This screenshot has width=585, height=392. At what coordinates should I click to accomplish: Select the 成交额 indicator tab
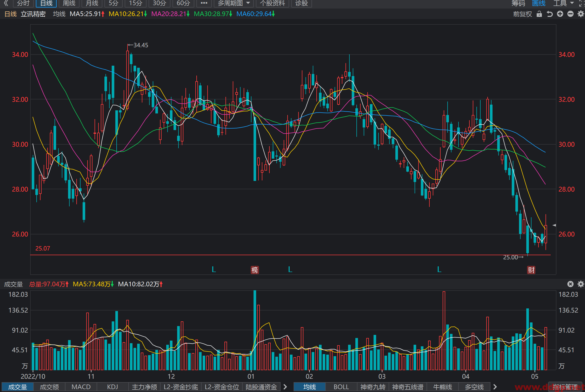[x=49, y=387]
